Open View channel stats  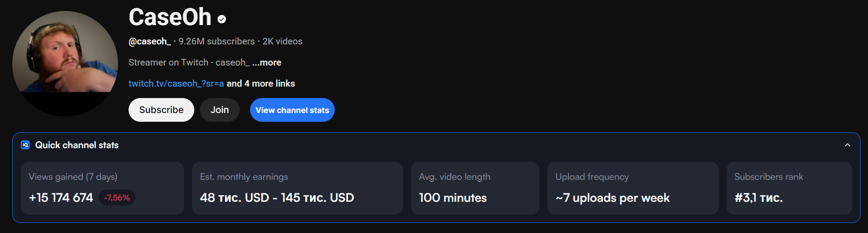(x=292, y=110)
